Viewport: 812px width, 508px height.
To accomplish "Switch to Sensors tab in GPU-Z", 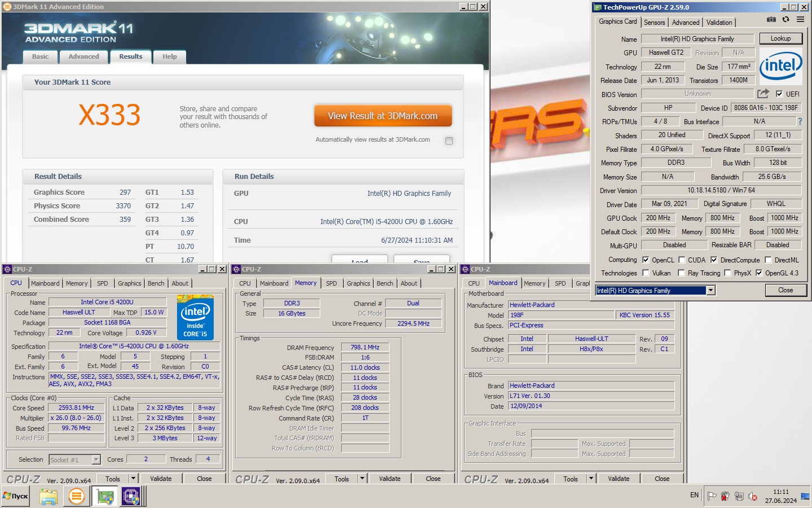I will click(655, 23).
